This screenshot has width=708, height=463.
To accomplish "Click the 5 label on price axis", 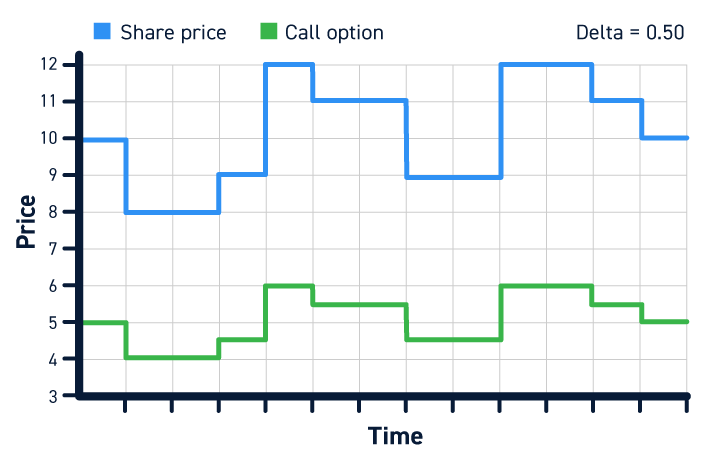I will (x=53, y=323).
